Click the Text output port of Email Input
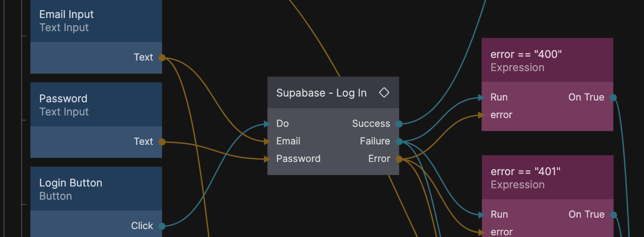This screenshot has height=237, width=644. (x=162, y=57)
